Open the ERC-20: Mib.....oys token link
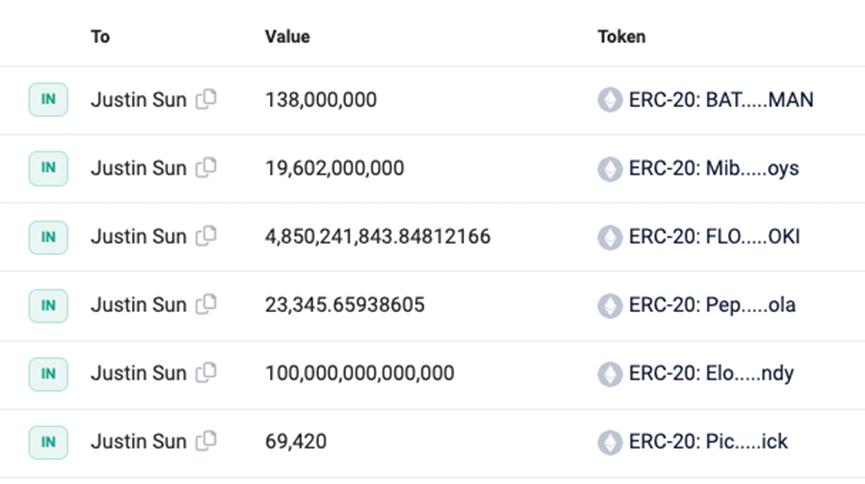865x484 pixels. tap(713, 168)
